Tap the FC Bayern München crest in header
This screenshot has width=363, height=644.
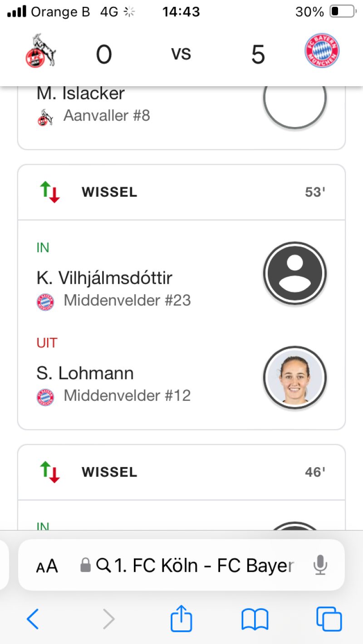[x=322, y=51]
